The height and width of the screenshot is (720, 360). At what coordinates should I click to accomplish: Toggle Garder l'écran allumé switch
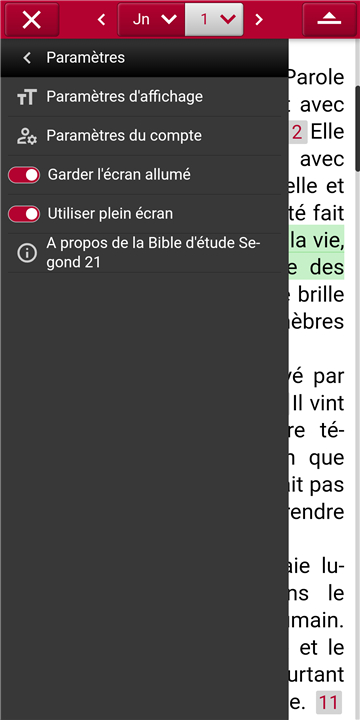pos(24,175)
